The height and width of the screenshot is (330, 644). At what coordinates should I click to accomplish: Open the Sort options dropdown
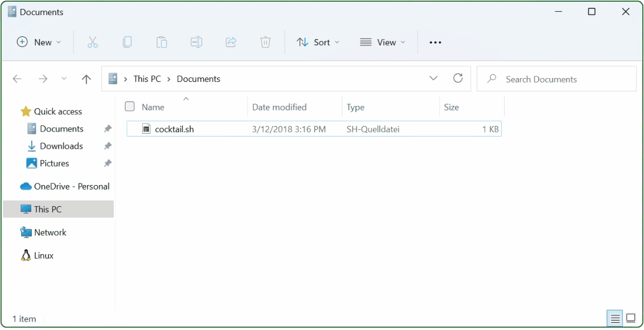tap(318, 42)
